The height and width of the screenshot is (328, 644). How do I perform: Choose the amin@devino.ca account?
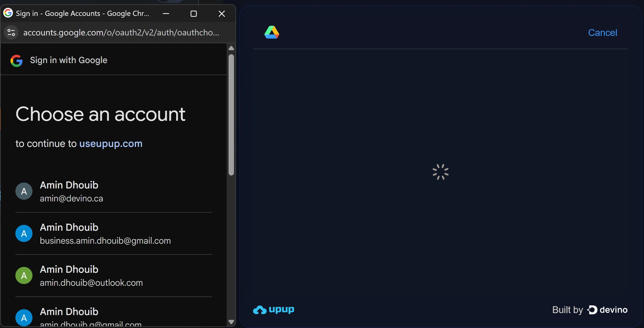click(x=114, y=191)
